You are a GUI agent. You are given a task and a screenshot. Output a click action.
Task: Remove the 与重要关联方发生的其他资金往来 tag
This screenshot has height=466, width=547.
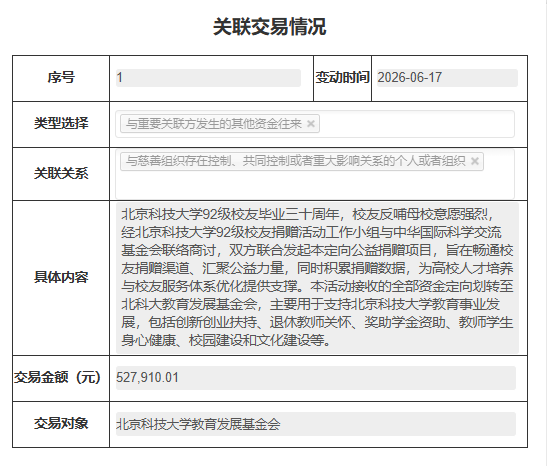point(310,124)
